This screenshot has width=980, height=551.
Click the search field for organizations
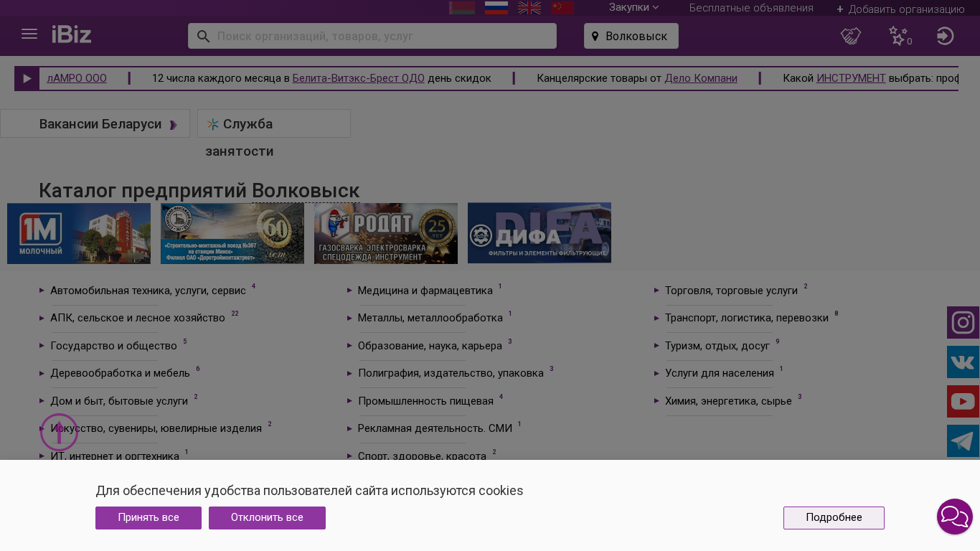click(380, 36)
